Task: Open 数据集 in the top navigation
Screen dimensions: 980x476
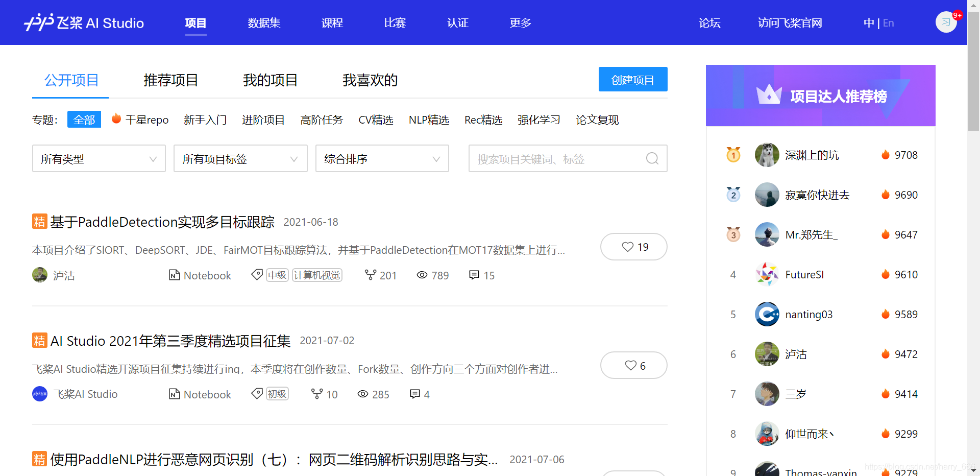Action: [x=264, y=22]
